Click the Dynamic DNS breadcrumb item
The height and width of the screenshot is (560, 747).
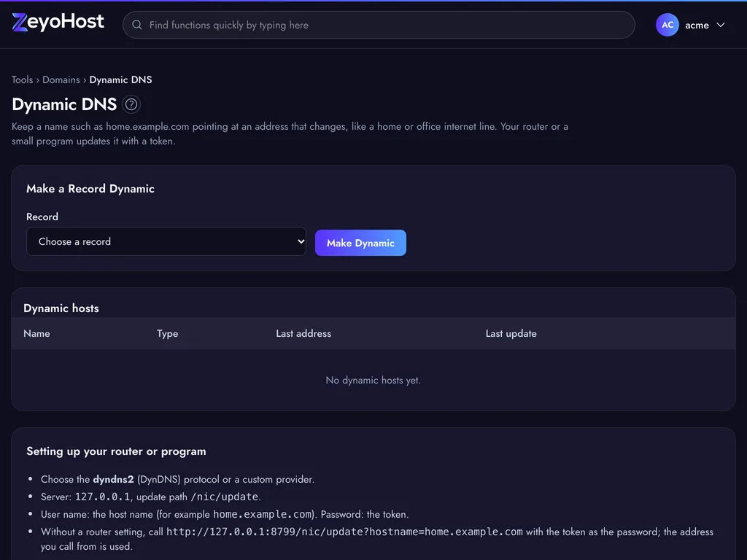[120, 79]
